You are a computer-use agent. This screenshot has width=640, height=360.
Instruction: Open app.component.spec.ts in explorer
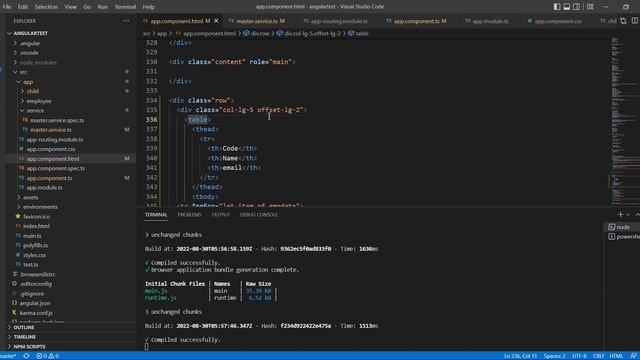point(56,168)
